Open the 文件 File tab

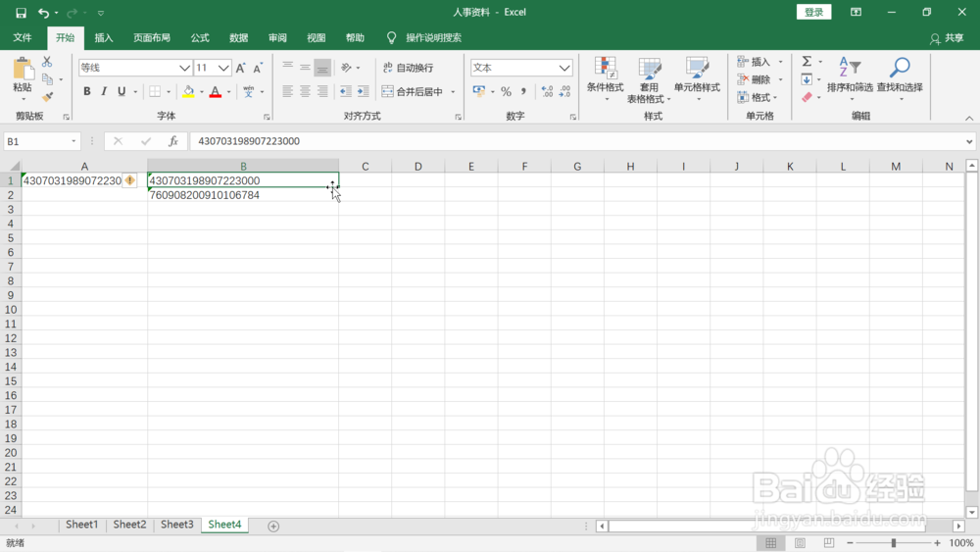pyautogui.click(x=23, y=37)
